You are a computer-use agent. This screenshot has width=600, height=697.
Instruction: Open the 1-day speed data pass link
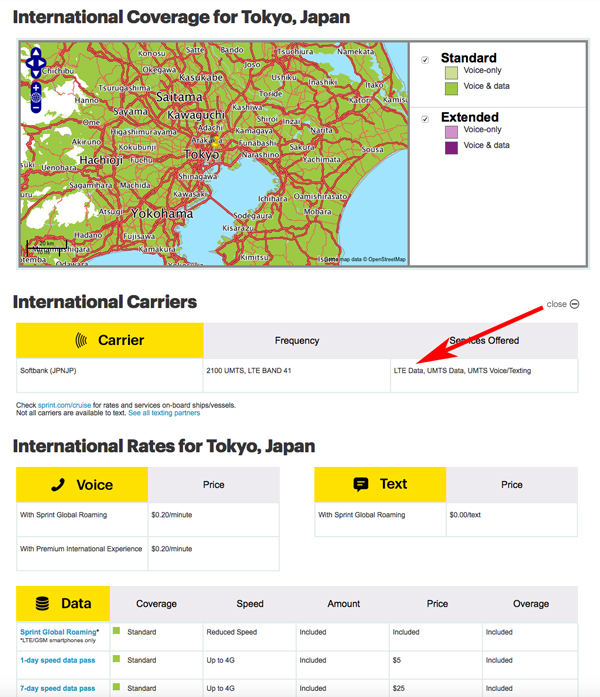coord(57,660)
